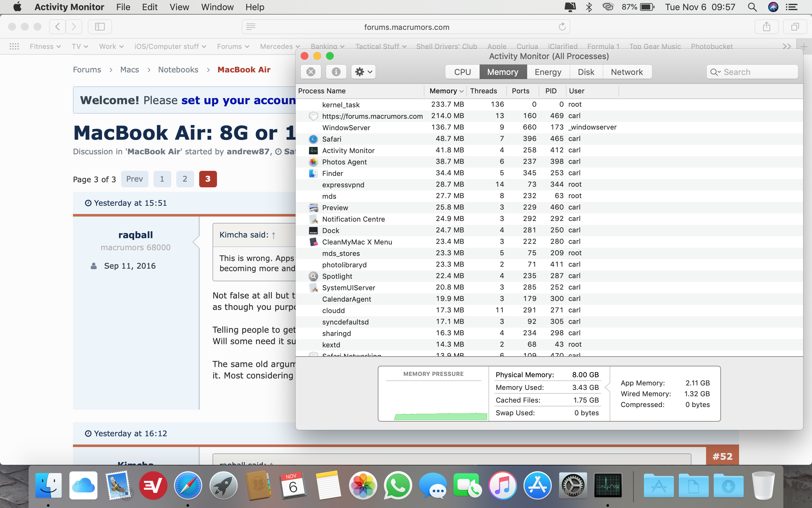Click Safari's address bar showing forums.macrumors.com
This screenshot has height=508, width=812.
(x=406, y=27)
